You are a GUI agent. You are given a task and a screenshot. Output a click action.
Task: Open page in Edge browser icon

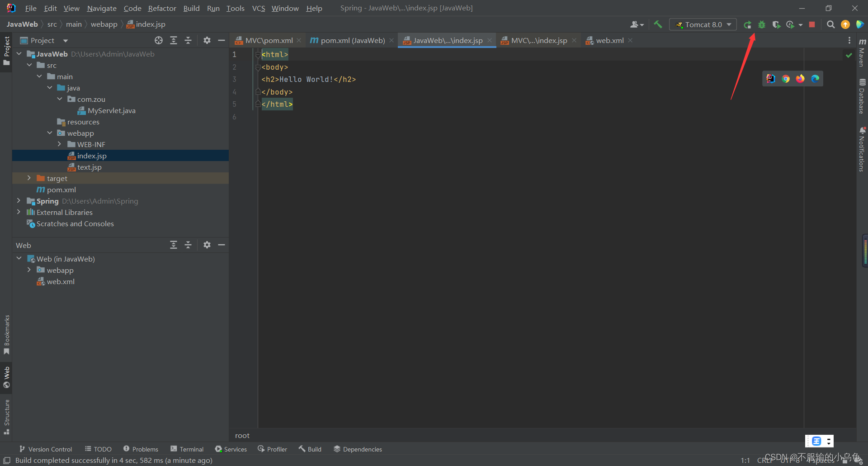pyautogui.click(x=815, y=79)
